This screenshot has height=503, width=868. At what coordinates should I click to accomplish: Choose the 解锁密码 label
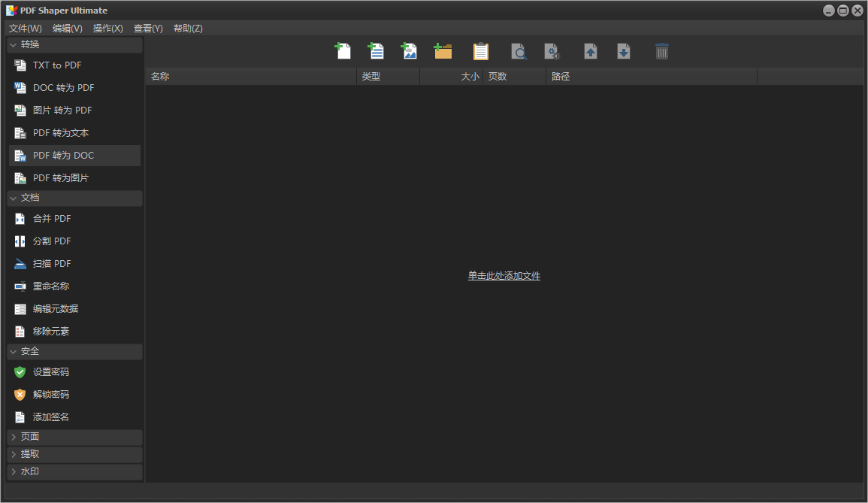51,395
